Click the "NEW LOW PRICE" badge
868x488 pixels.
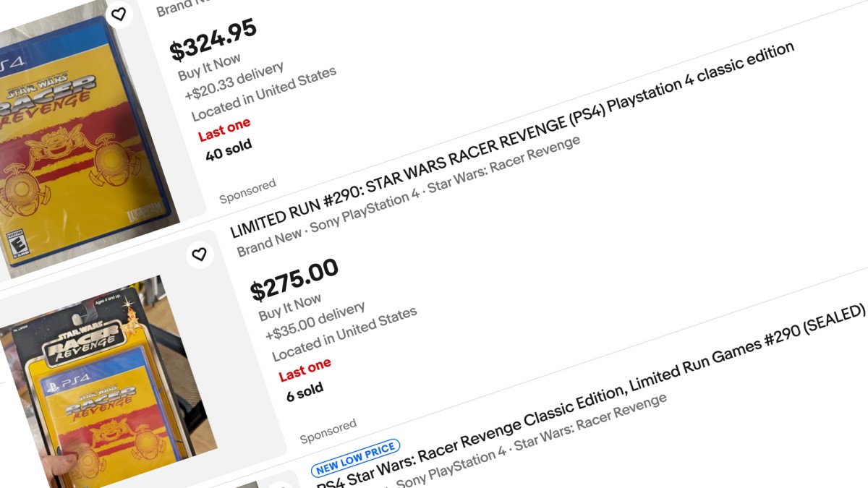coord(355,458)
